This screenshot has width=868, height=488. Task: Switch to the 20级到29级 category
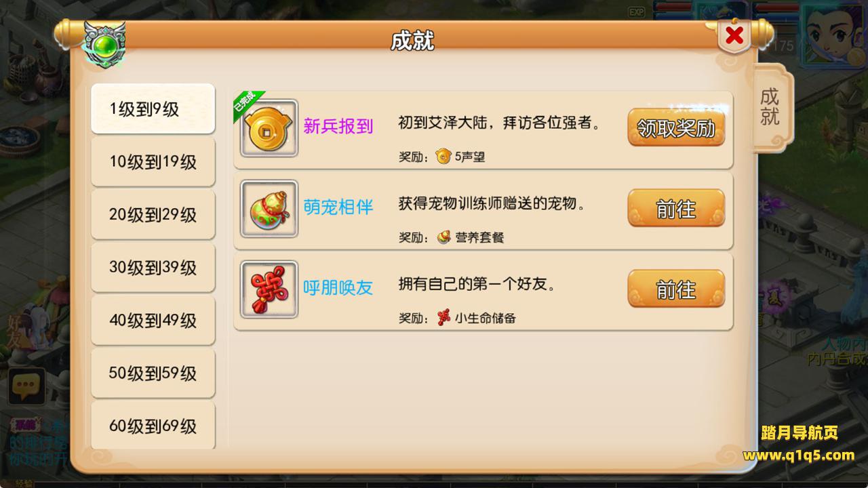153,215
